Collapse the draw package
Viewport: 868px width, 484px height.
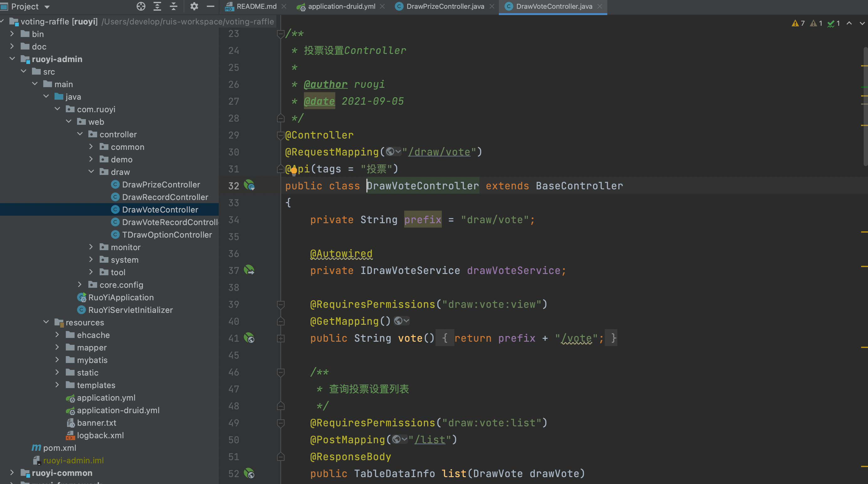tap(91, 171)
